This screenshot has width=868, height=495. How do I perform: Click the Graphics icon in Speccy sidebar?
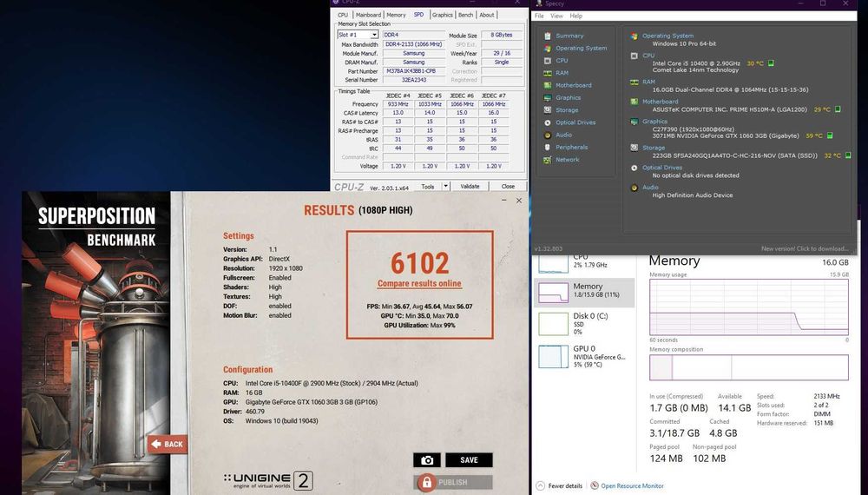[x=548, y=97]
